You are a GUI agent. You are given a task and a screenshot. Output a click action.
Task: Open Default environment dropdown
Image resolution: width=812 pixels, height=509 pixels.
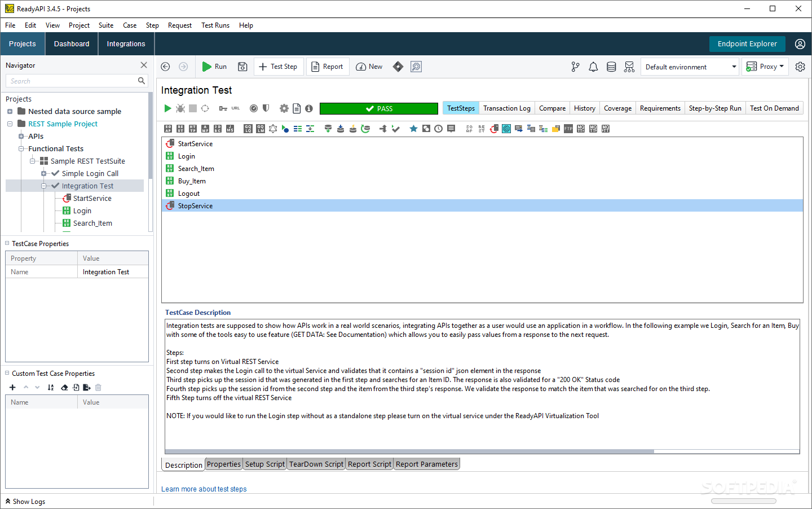click(690, 67)
